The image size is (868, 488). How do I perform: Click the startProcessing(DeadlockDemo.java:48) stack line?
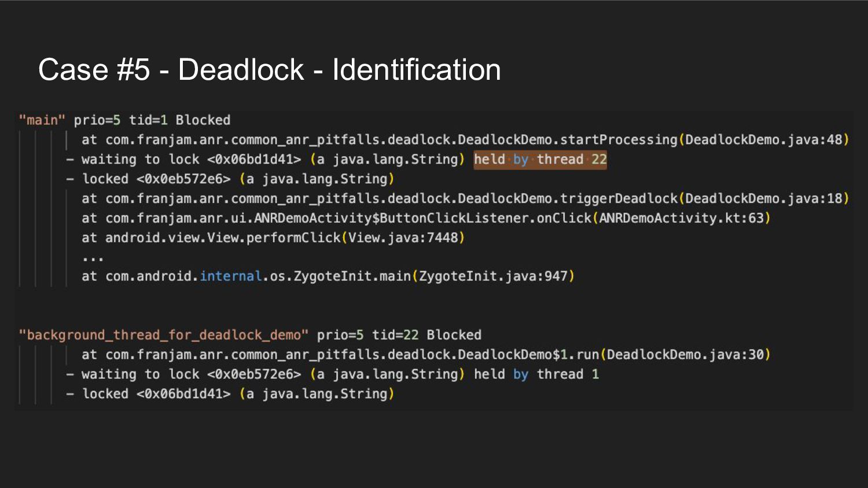465,140
